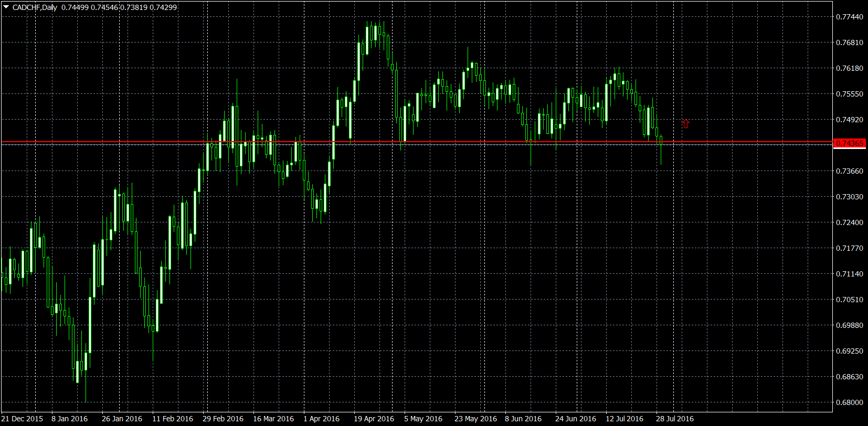The width and height of the screenshot is (868, 426).
Task: Click the 11 Feb 2016 date label
Action: coord(173,419)
